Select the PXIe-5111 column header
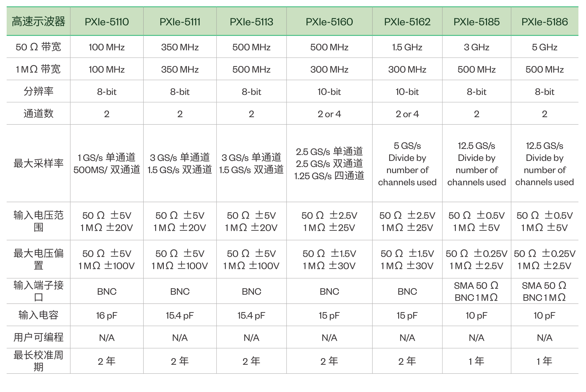Image resolution: width=586 pixels, height=392 pixels. tap(180, 22)
